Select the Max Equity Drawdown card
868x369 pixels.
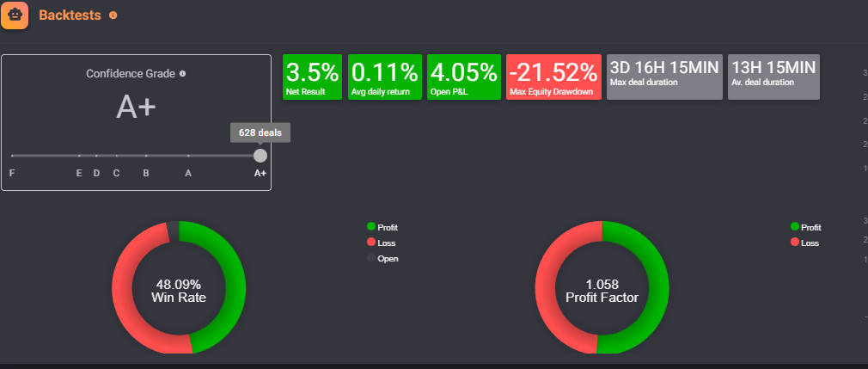pos(552,77)
